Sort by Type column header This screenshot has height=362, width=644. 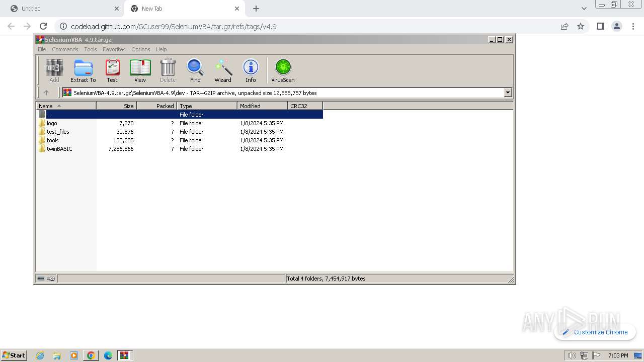[207, 106]
